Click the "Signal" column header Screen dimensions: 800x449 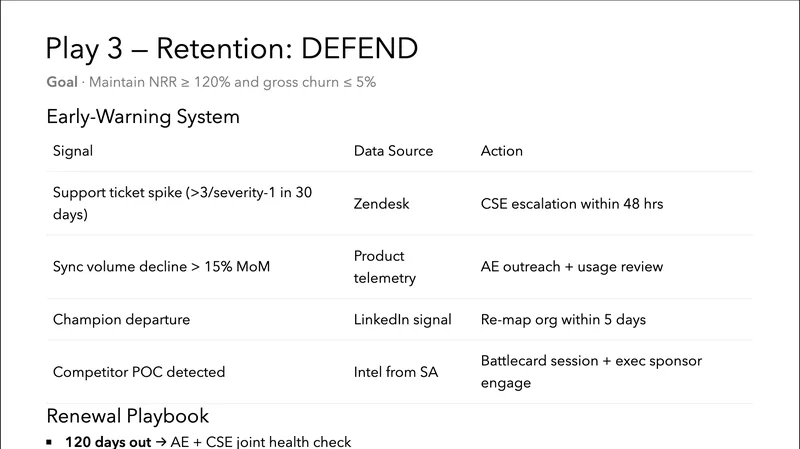73,151
